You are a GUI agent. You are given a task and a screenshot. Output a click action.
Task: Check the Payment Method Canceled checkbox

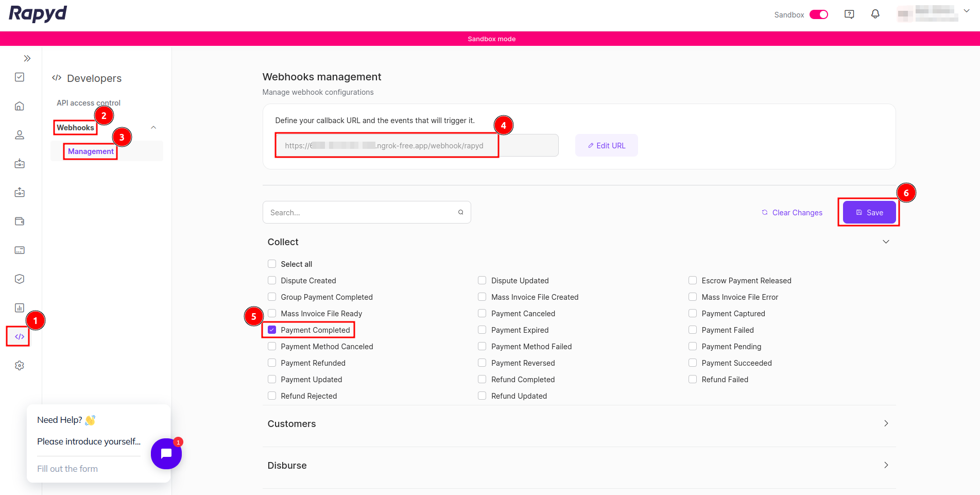(272, 347)
